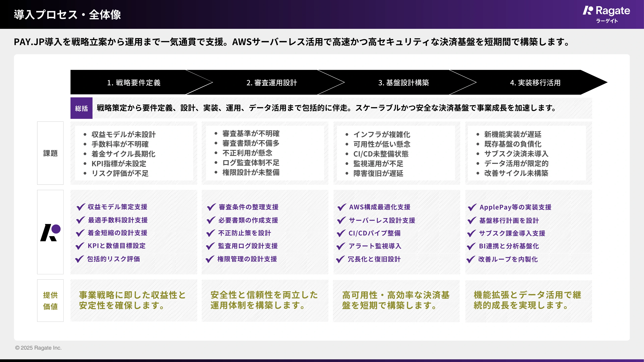The image size is (644, 362).
Task: Click the Ragate logo in the header
Action: tap(606, 14)
